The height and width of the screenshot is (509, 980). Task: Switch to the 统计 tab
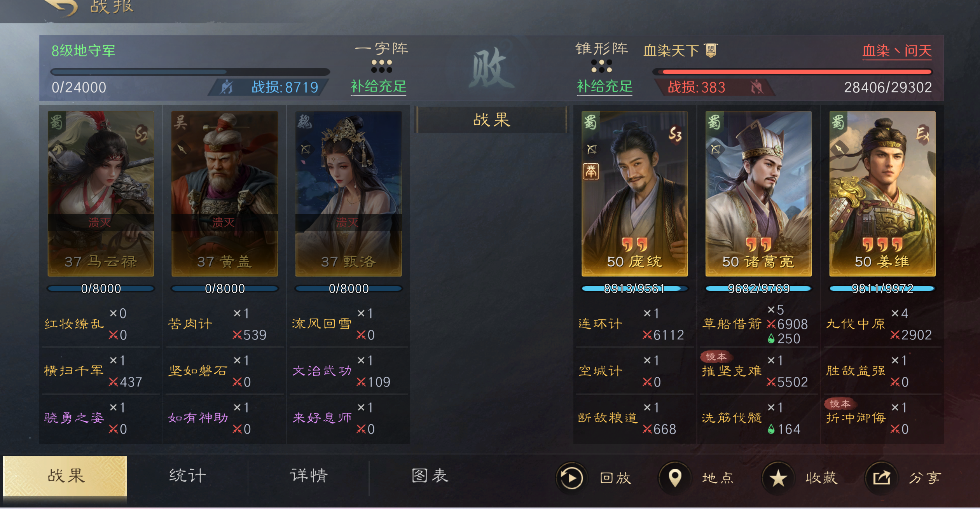tap(187, 475)
